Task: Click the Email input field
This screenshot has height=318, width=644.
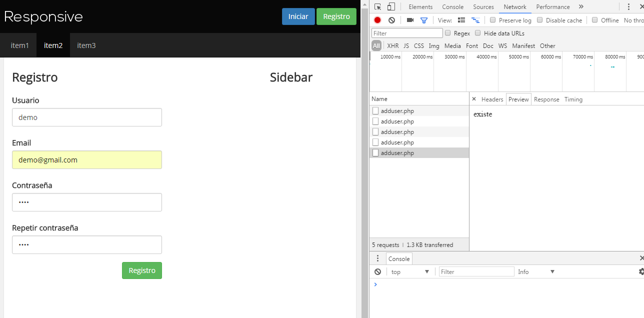Action: 87,160
